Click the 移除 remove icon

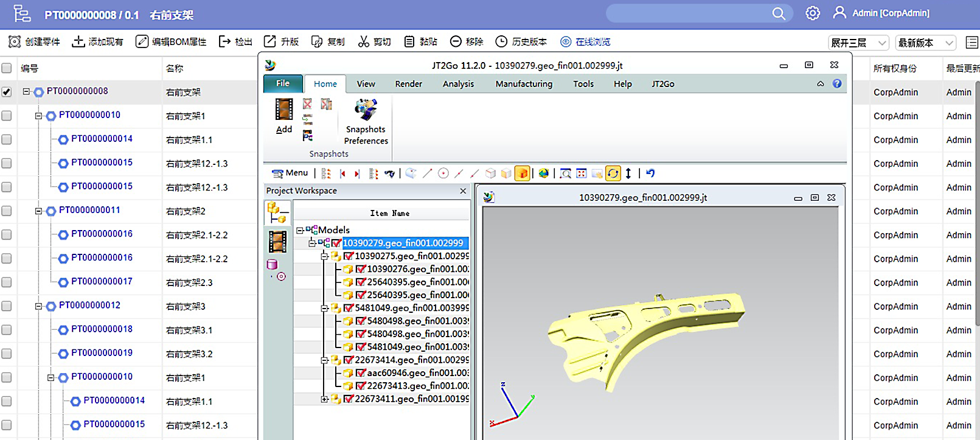(x=456, y=41)
